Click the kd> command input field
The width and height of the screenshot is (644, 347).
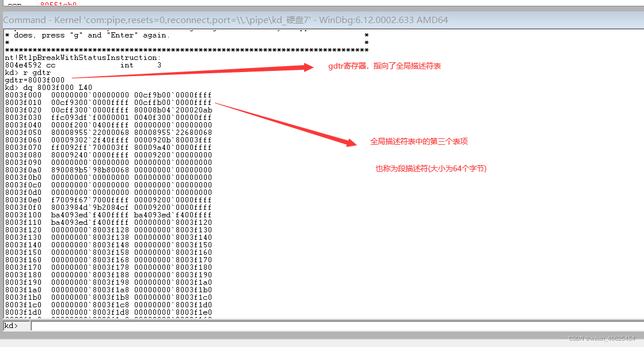(x=337, y=326)
